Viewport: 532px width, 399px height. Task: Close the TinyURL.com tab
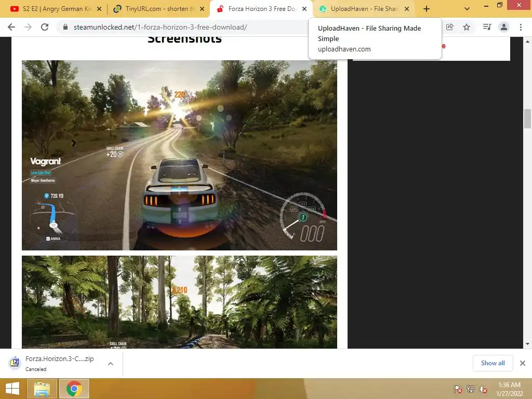coord(202,9)
